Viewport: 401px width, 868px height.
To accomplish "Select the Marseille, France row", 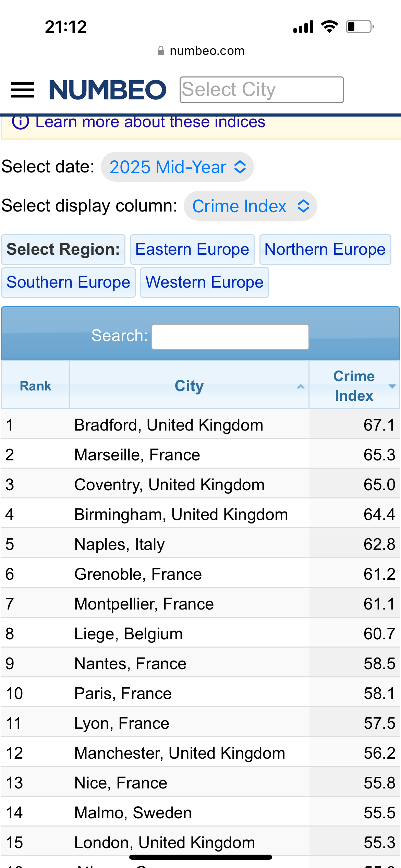I will point(137,455).
